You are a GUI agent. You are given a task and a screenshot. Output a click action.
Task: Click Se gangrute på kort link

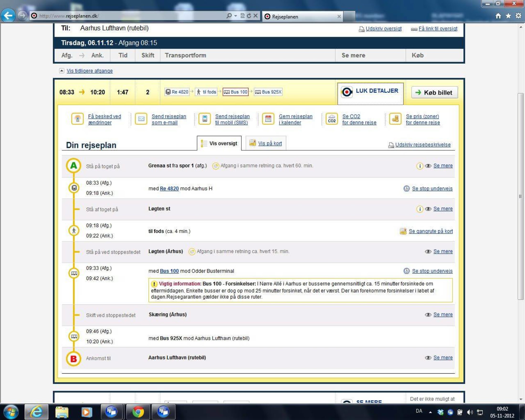pyautogui.click(x=431, y=231)
